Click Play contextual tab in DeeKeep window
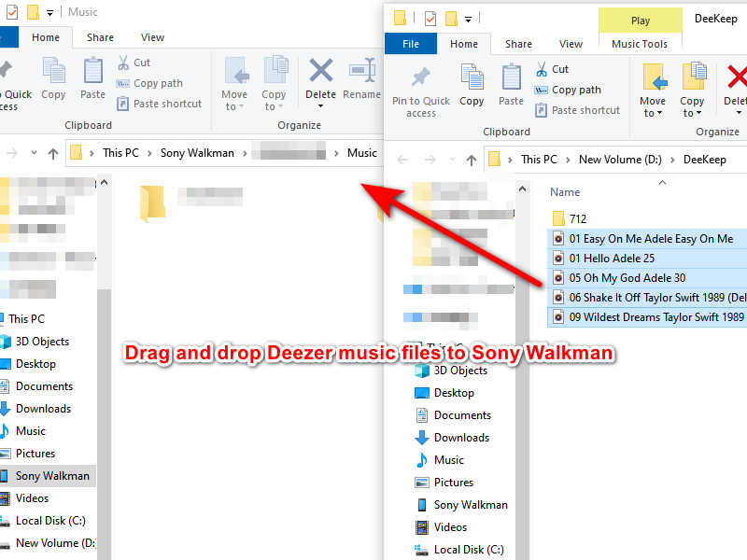The image size is (747, 560). click(x=641, y=21)
